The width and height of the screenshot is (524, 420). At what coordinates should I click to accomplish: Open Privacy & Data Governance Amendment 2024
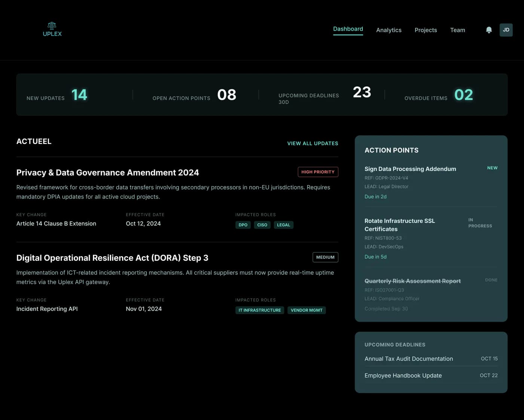click(107, 172)
